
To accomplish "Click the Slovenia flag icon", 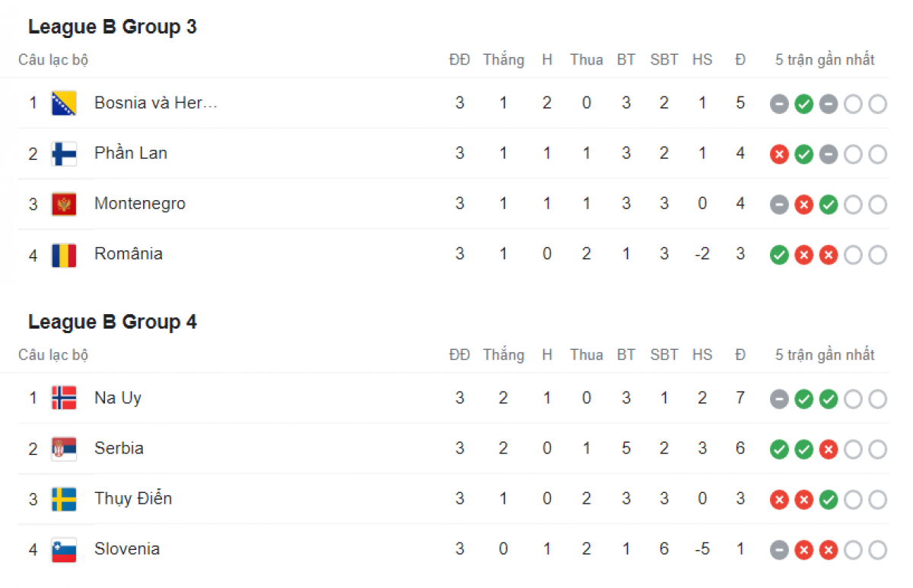I will [64, 550].
